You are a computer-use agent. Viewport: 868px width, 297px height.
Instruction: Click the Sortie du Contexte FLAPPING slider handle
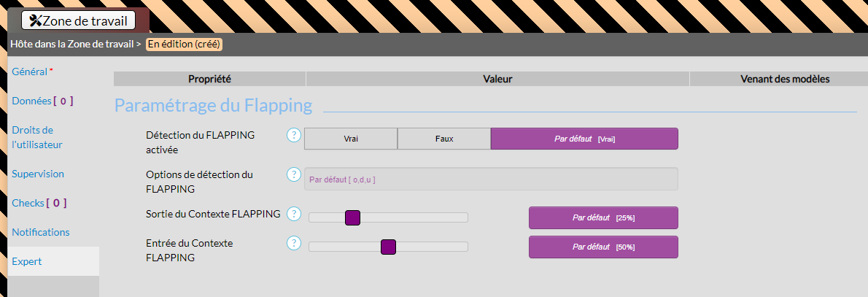[x=353, y=217]
